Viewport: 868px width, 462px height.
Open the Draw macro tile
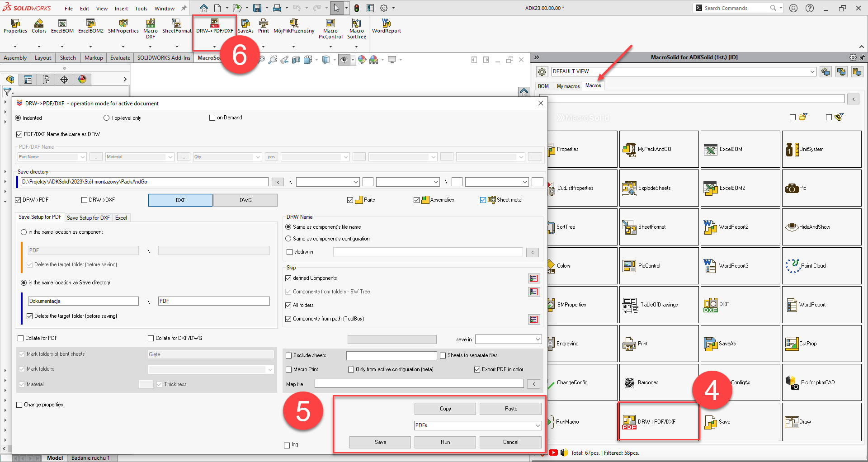821,421
